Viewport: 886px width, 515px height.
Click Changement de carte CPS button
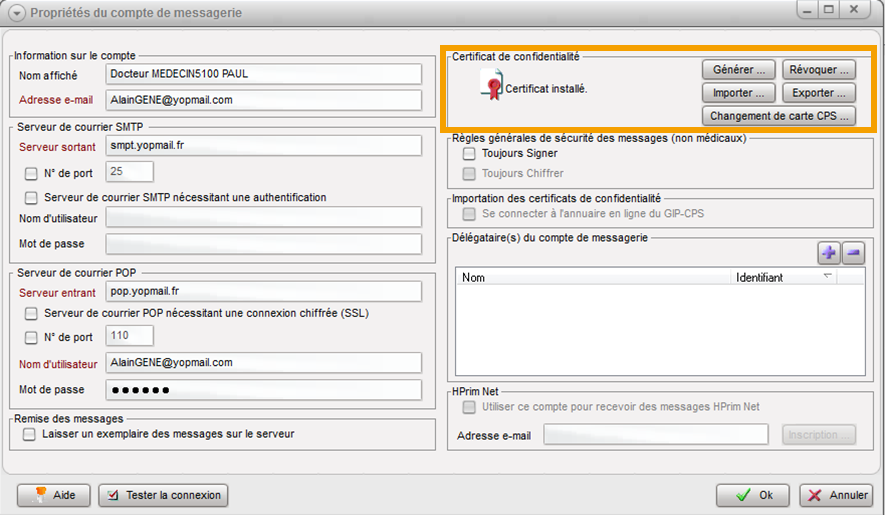(x=780, y=116)
